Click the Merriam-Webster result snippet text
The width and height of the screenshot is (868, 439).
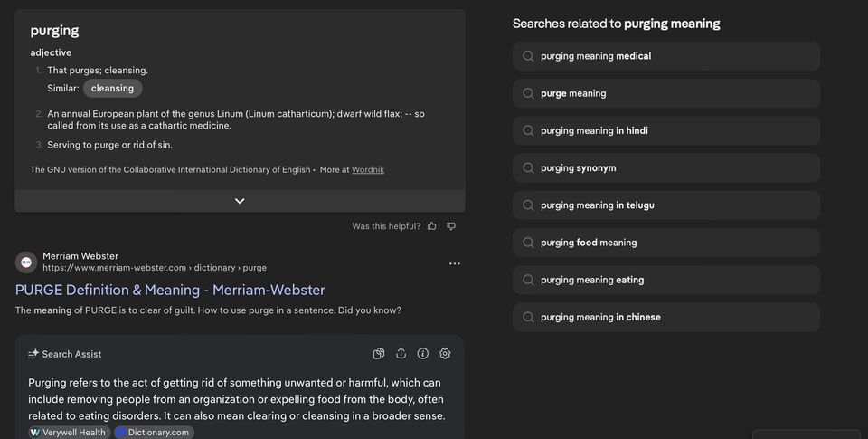click(x=208, y=310)
